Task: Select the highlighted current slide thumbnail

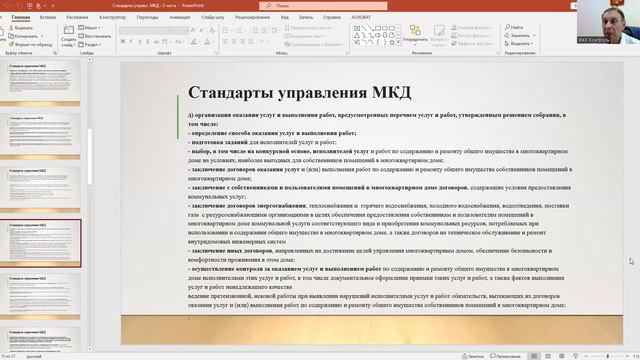Action: (40, 243)
